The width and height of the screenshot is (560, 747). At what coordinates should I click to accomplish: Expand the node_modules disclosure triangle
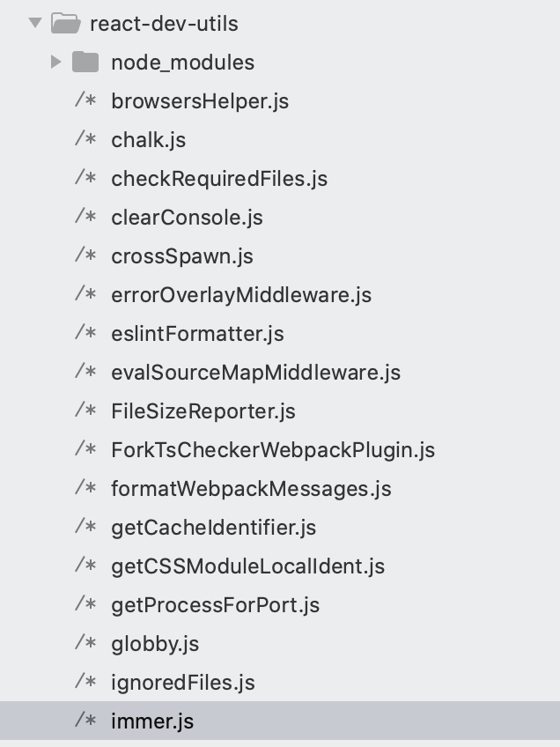[x=56, y=62]
